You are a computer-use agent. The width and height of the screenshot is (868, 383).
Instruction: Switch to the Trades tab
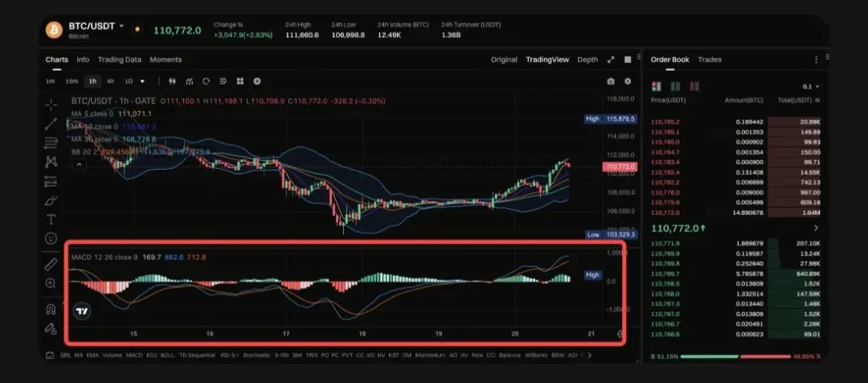(710, 60)
